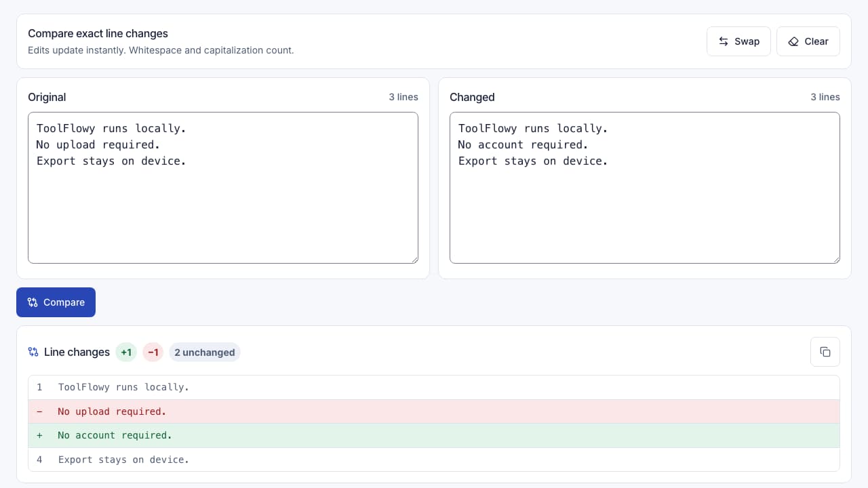868x488 pixels.
Task: Select added row 'No account required.'
Action: pos(434,435)
